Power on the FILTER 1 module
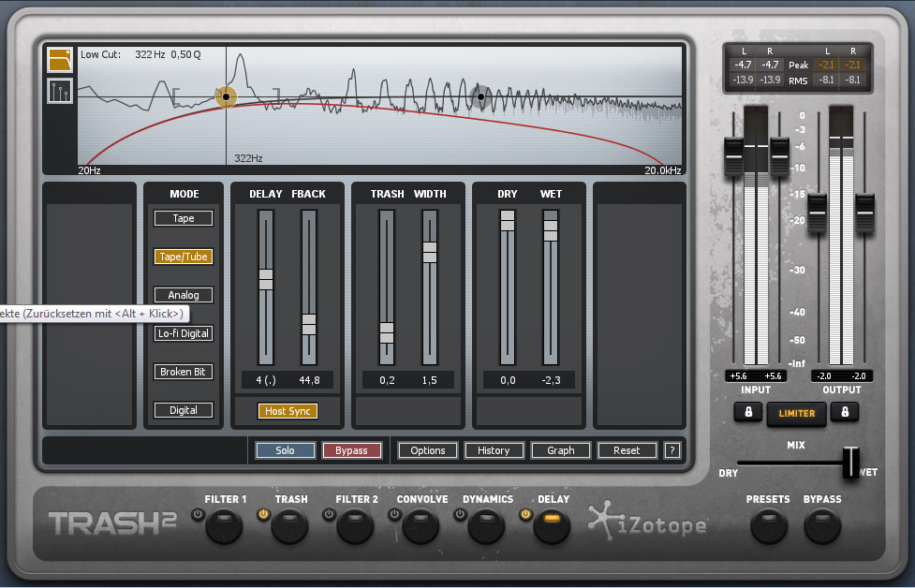The image size is (915, 588). coord(198,513)
